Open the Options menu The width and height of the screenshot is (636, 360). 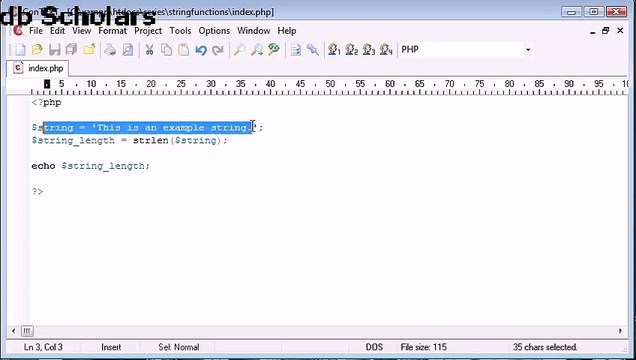tap(214, 31)
